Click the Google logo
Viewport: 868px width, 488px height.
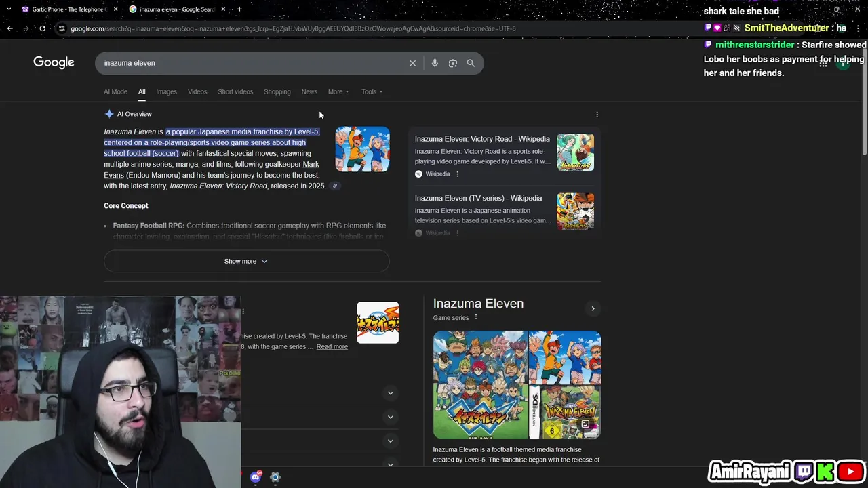[54, 62]
